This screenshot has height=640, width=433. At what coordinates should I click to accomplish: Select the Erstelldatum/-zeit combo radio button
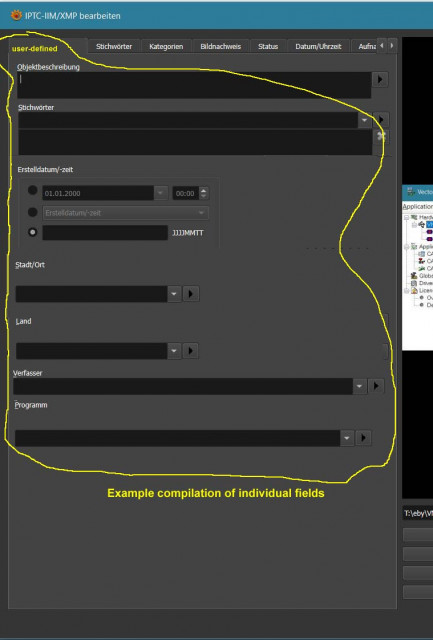point(33,212)
